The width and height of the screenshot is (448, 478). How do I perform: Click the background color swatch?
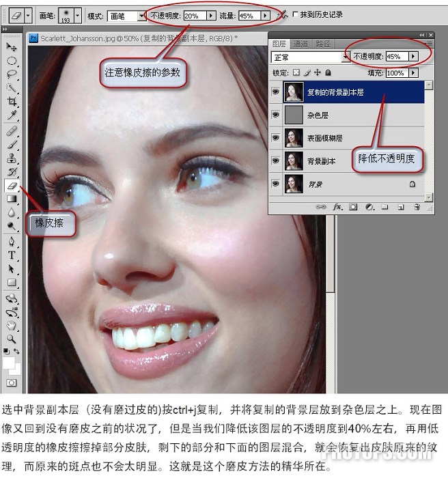pos(17,370)
